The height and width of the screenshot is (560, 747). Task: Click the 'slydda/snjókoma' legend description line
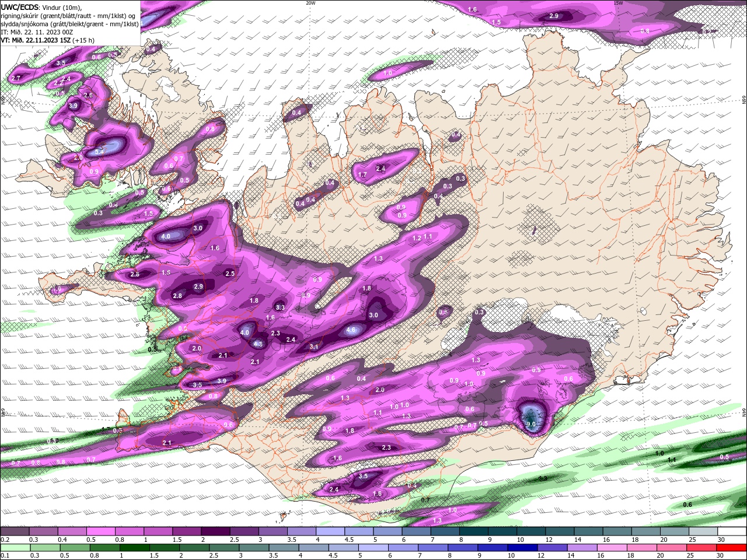[69, 24]
